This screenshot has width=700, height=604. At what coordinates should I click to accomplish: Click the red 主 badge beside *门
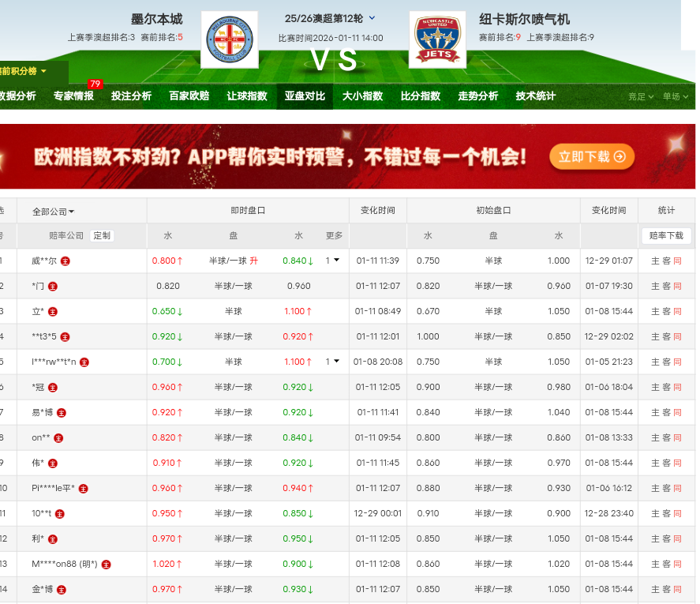point(52,286)
